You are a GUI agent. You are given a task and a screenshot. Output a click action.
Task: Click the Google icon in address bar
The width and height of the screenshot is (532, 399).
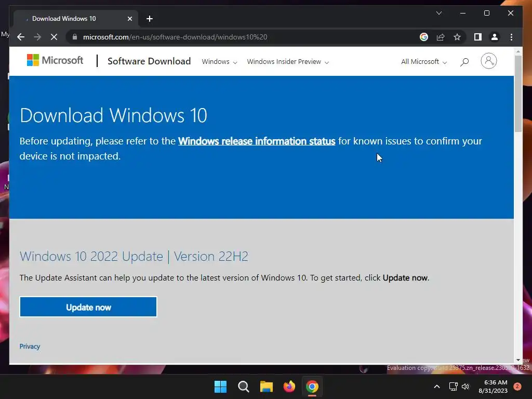[424, 37]
